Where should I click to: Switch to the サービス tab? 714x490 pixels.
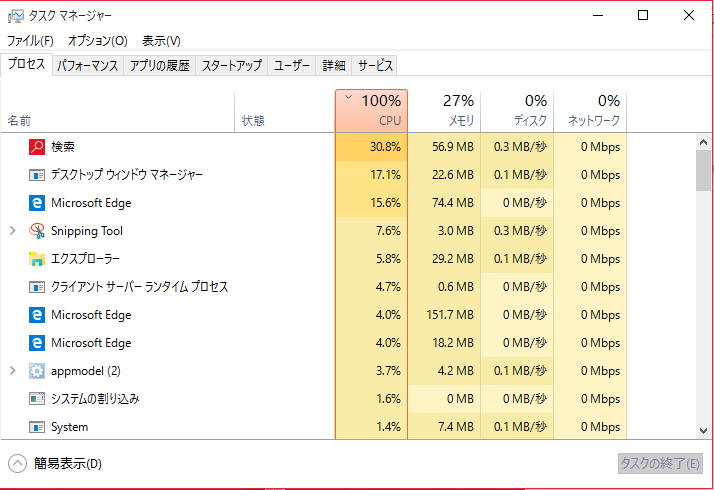[375, 66]
